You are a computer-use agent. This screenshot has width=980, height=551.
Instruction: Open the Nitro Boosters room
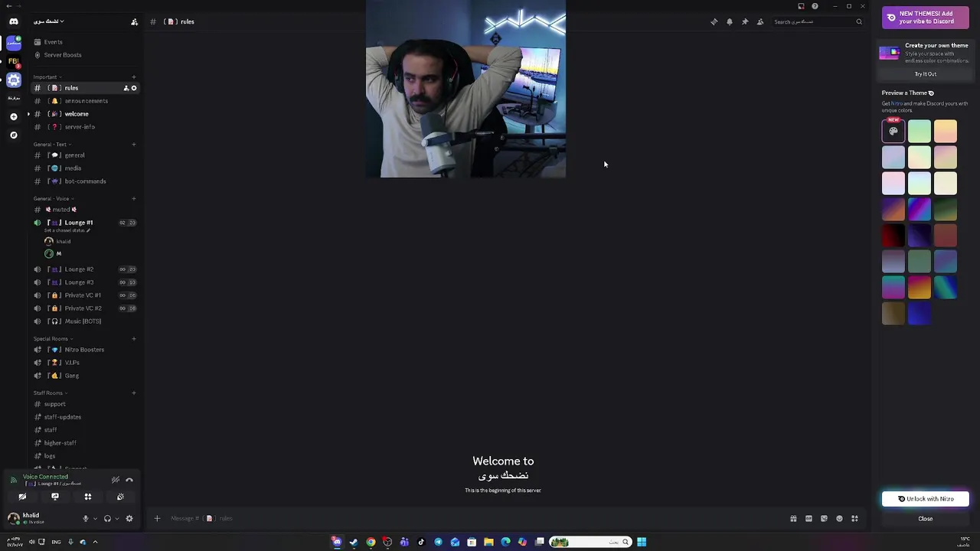pyautogui.click(x=84, y=350)
